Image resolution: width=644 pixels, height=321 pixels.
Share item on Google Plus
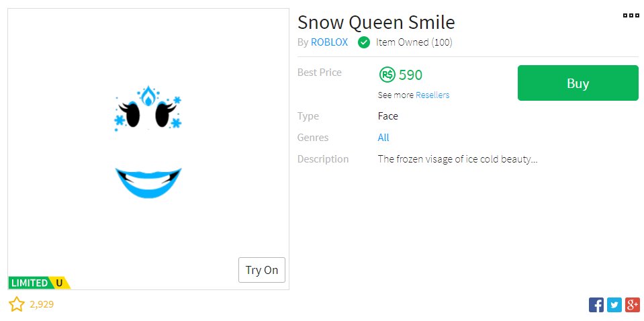click(632, 305)
